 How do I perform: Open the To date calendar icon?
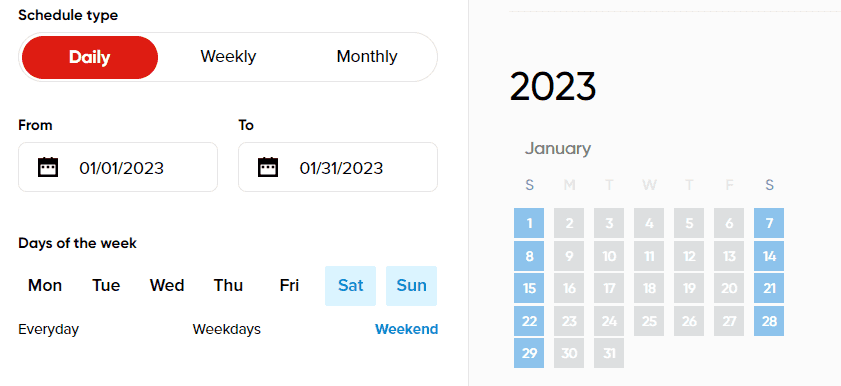pyautogui.click(x=268, y=167)
